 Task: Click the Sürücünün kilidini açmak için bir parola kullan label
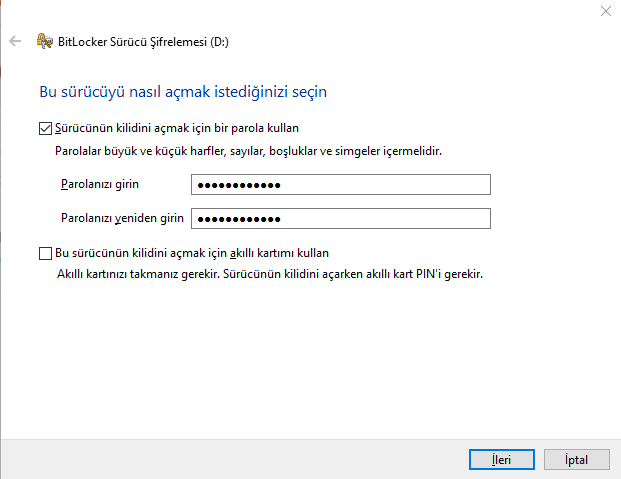click(x=177, y=128)
